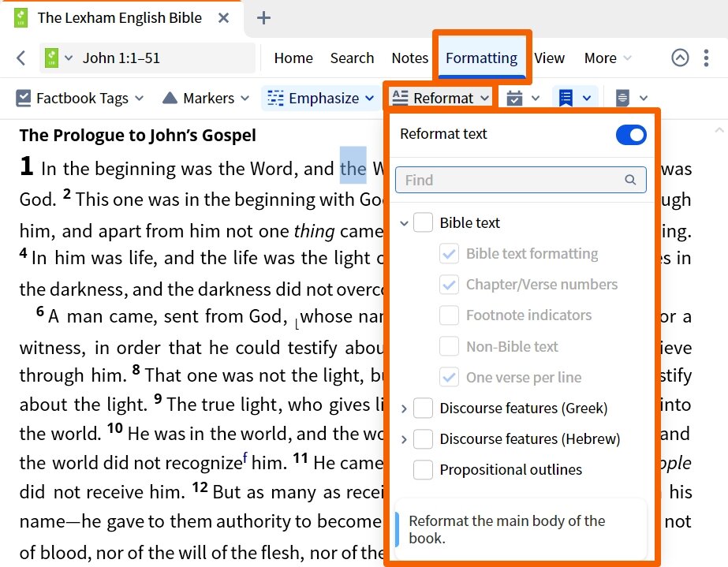Screen dimensions: 728x567
Task: Click the highlighted word "the" in verse 1
Action: coord(353,169)
